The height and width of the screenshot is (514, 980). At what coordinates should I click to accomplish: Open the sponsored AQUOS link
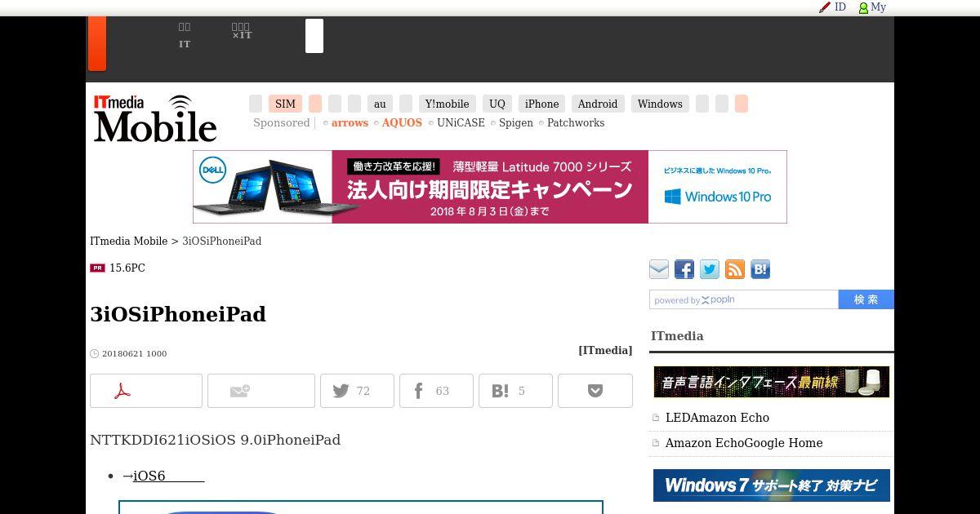coord(402,123)
